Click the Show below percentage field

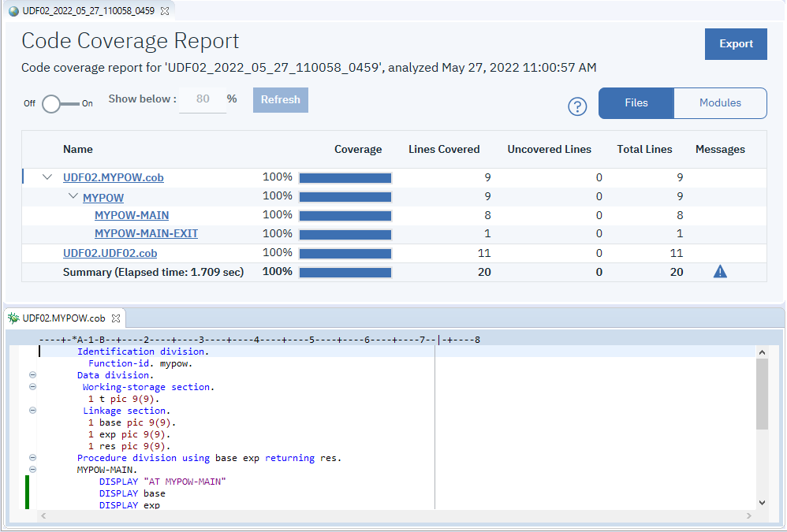(x=203, y=99)
